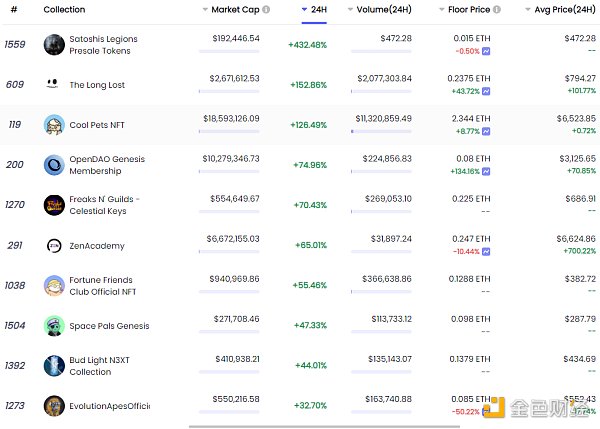Open floor price chart icon for The Long Lost
The height and width of the screenshot is (429, 600).
tap(486, 91)
